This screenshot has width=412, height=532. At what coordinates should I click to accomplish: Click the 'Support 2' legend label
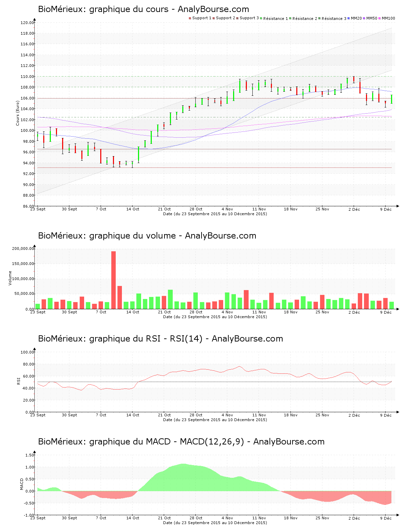226,18
